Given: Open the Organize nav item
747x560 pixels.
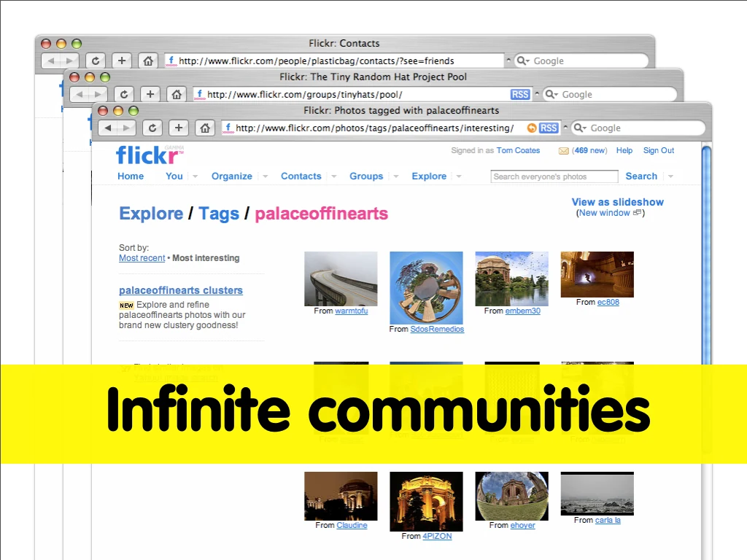Looking at the screenshot, I should [x=231, y=176].
